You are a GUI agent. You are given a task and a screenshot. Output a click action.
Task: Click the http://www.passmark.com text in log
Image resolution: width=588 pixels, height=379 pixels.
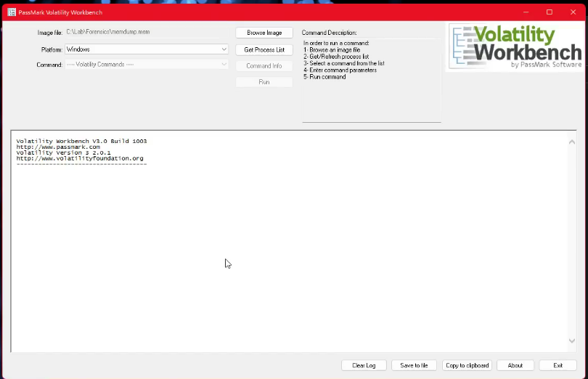coord(58,147)
